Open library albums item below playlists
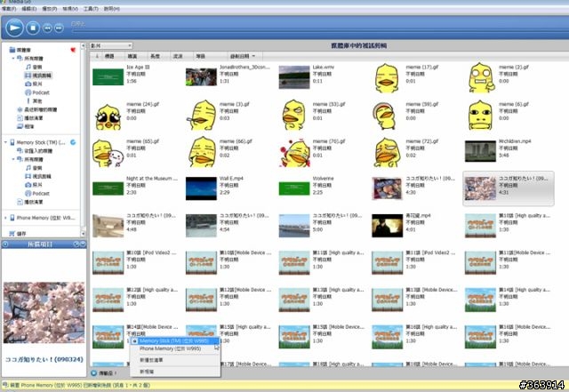 tap(26, 126)
